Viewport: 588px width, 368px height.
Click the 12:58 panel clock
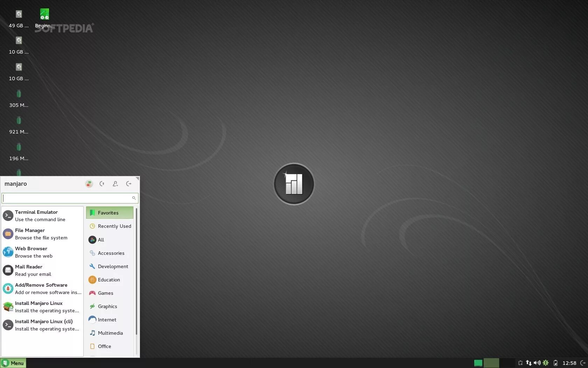[x=569, y=363]
